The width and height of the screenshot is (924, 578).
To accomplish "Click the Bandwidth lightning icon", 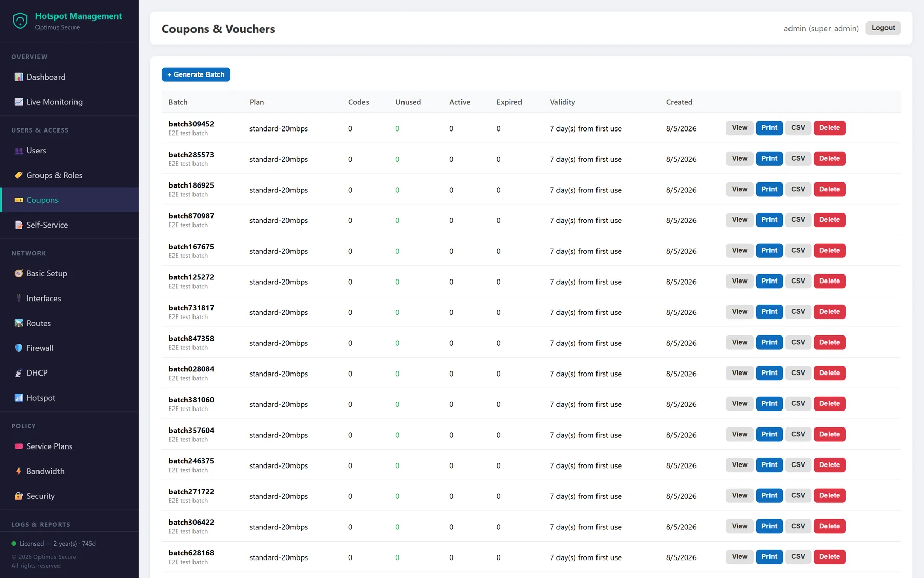I will (x=18, y=471).
